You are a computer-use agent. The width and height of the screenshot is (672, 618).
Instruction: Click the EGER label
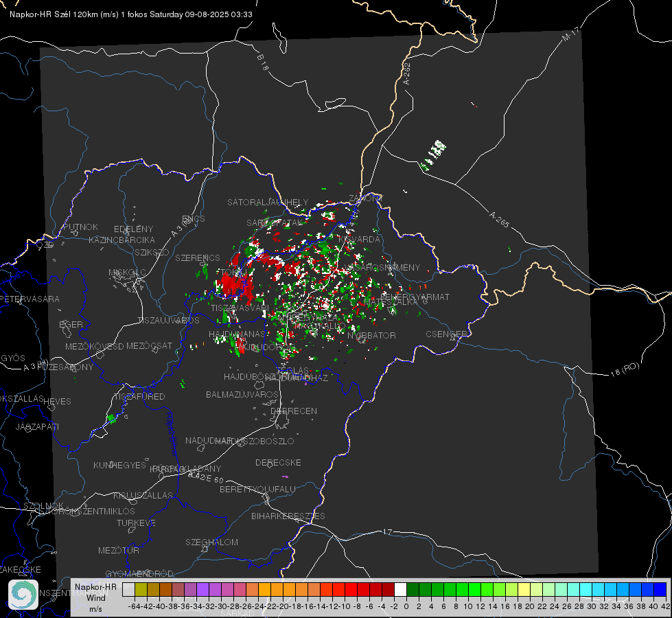71,324
